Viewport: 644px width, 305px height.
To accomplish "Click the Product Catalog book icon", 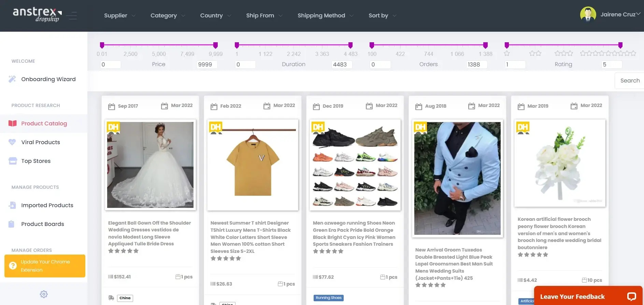I will (12, 123).
